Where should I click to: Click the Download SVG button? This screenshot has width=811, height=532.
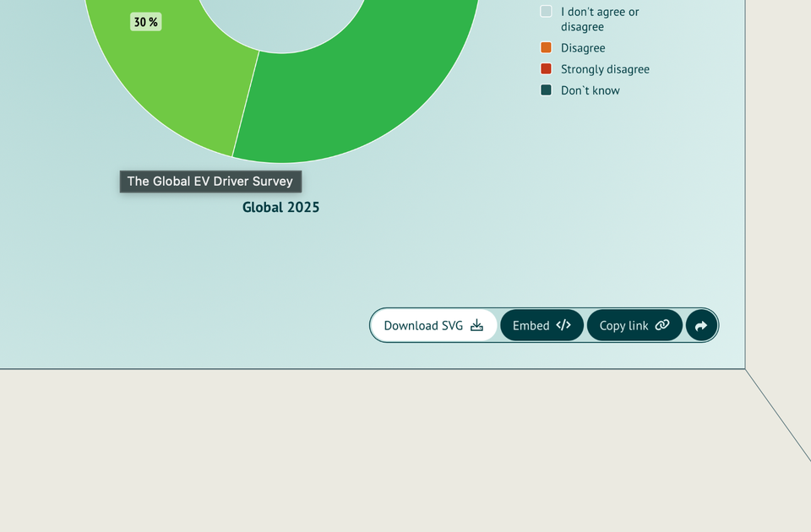click(x=434, y=326)
